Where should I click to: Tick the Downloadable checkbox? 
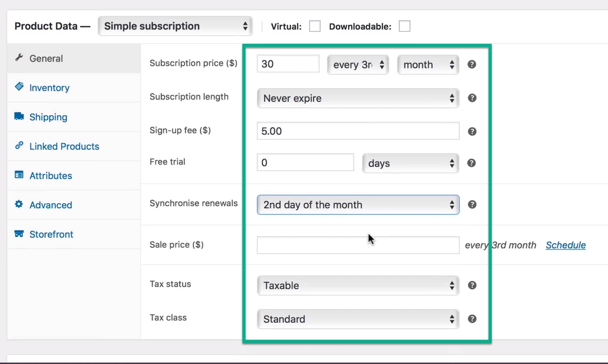point(404,26)
